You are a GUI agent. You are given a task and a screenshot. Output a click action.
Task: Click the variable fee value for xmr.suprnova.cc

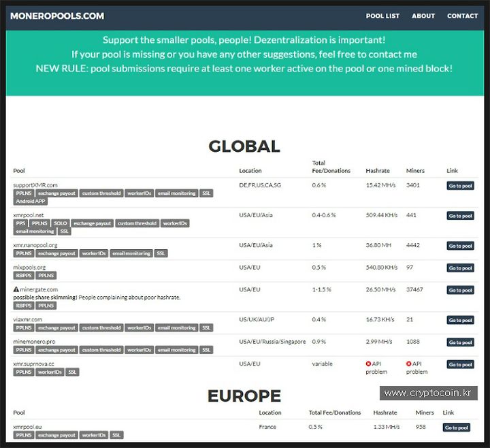coord(322,364)
